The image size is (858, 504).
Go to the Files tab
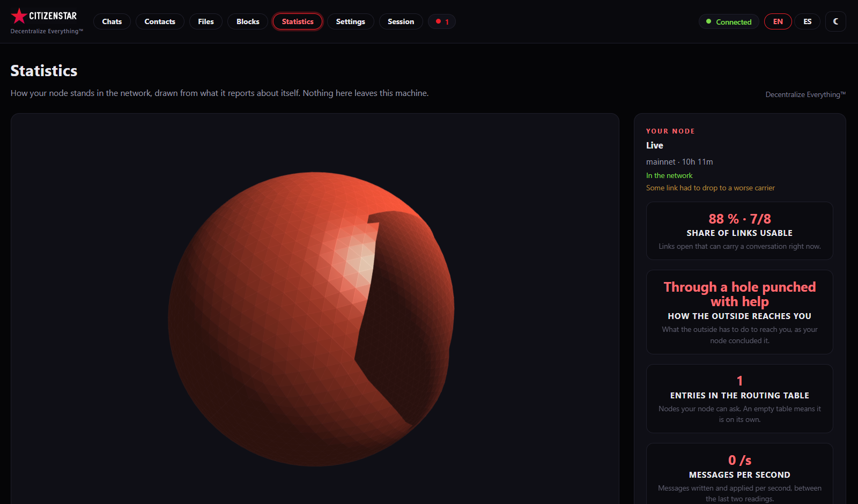coord(206,21)
